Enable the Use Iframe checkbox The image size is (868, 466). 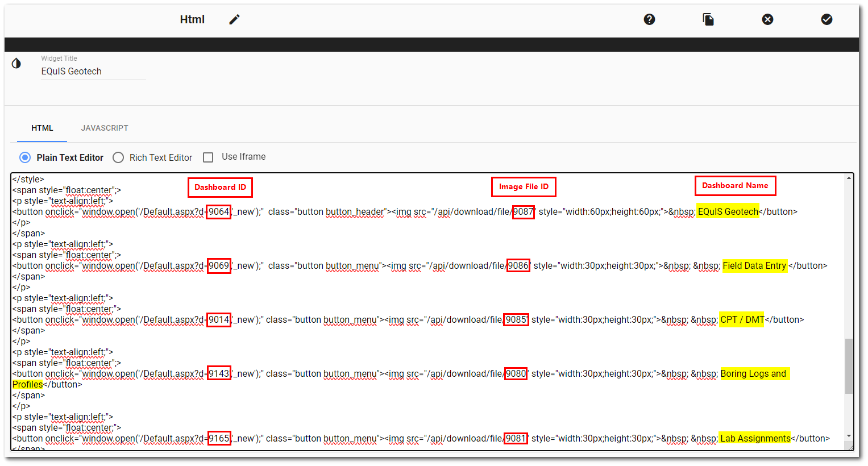208,157
